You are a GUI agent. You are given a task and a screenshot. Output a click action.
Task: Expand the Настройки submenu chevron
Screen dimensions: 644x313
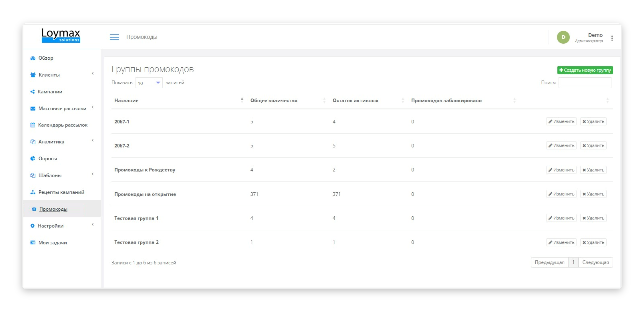93,225
